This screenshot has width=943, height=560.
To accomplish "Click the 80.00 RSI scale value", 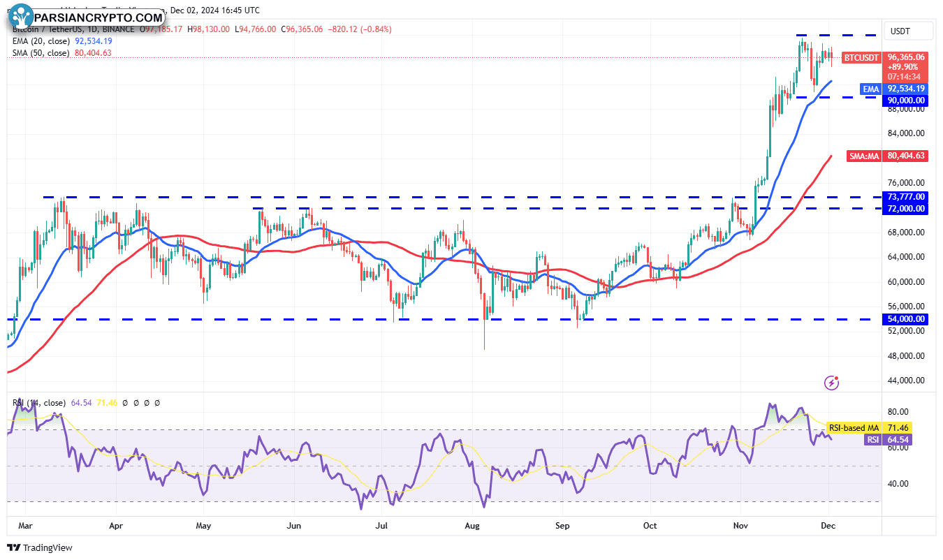I will (898, 412).
